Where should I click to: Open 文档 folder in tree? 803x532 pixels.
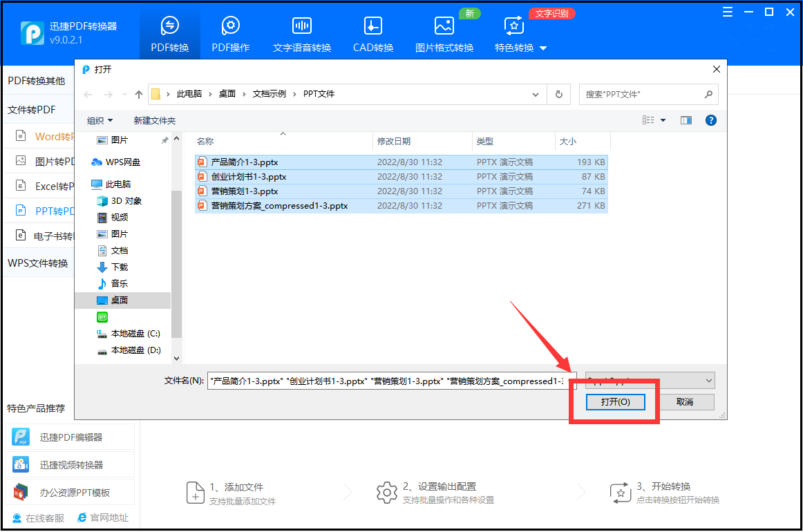click(x=120, y=250)
